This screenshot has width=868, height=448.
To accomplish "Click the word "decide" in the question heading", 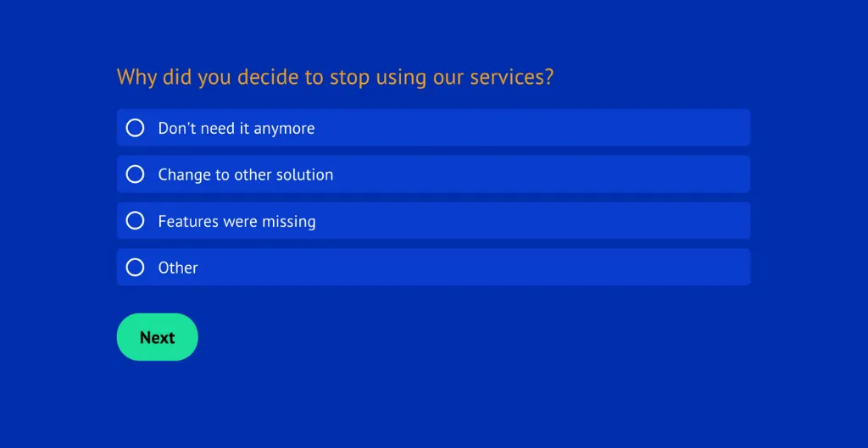I will [x=269, y=77].
